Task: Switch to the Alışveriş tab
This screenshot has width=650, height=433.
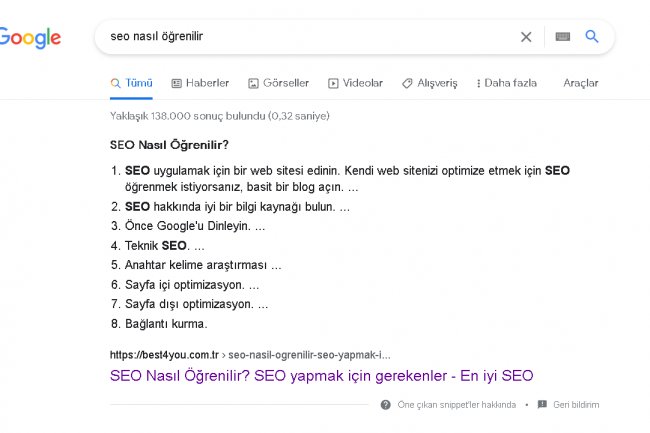Action: [x=429, y=83]
